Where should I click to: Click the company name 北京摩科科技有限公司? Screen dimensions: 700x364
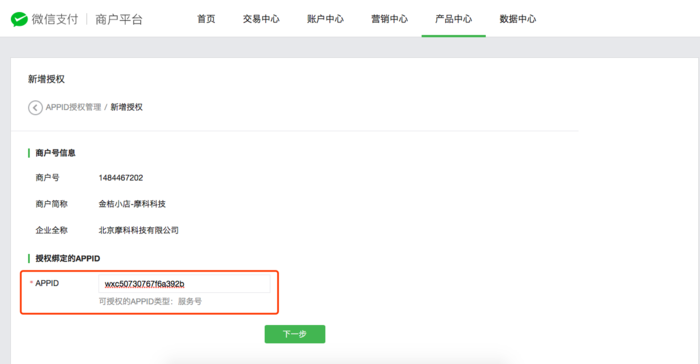point(138,230)
